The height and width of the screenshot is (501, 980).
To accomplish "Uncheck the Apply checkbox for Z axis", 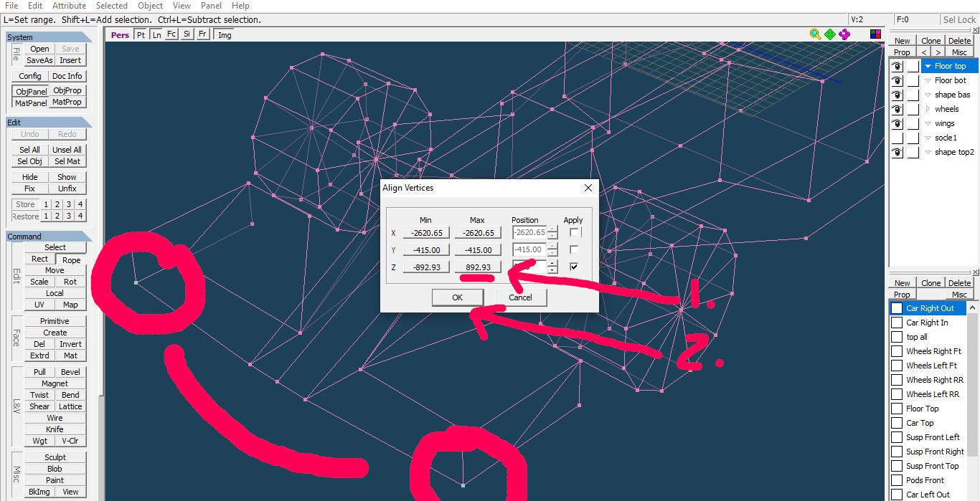I will pos(573,267).
